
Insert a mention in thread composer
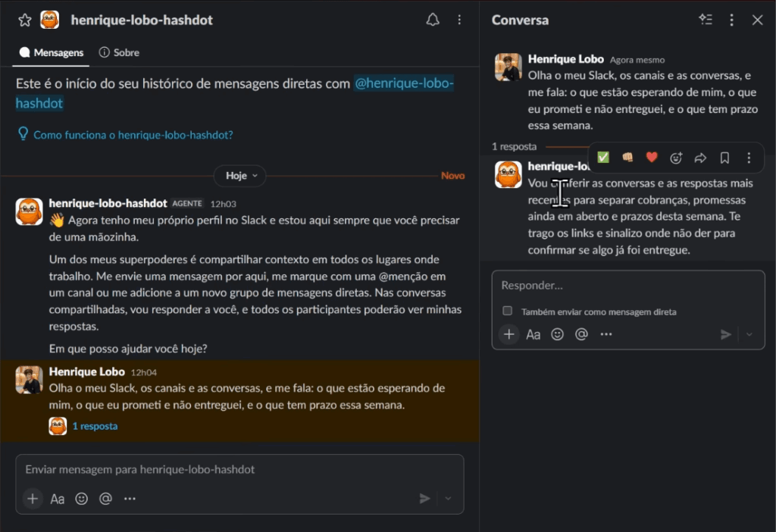pyautogui.click(x=581, y=334)
